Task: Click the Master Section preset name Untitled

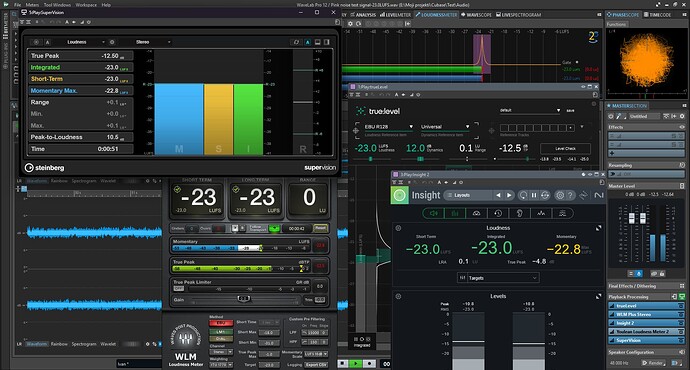Action: point(644,116)
